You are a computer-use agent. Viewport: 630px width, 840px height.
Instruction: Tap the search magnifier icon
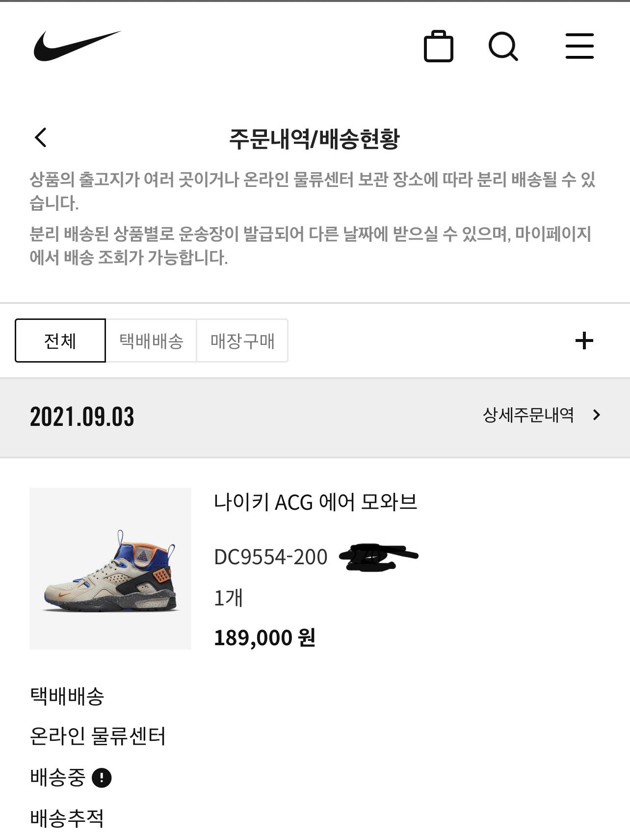click(x=503, y=47)
